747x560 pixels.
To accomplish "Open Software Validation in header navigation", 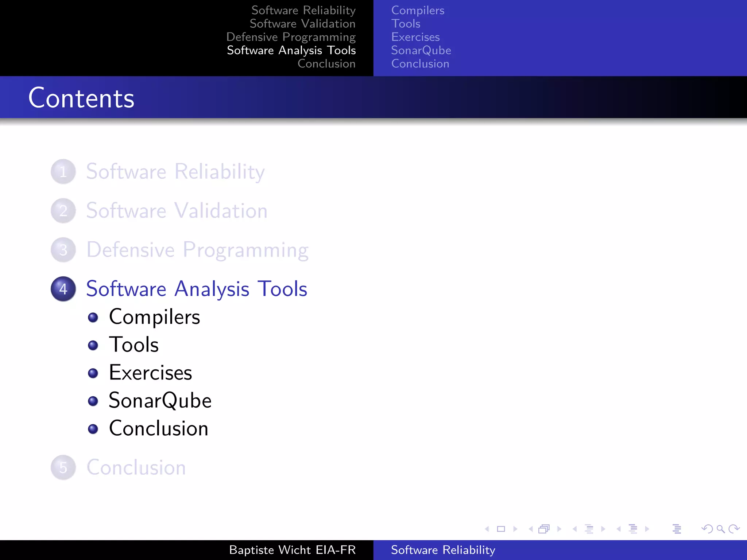I will [x=303, y=24].
